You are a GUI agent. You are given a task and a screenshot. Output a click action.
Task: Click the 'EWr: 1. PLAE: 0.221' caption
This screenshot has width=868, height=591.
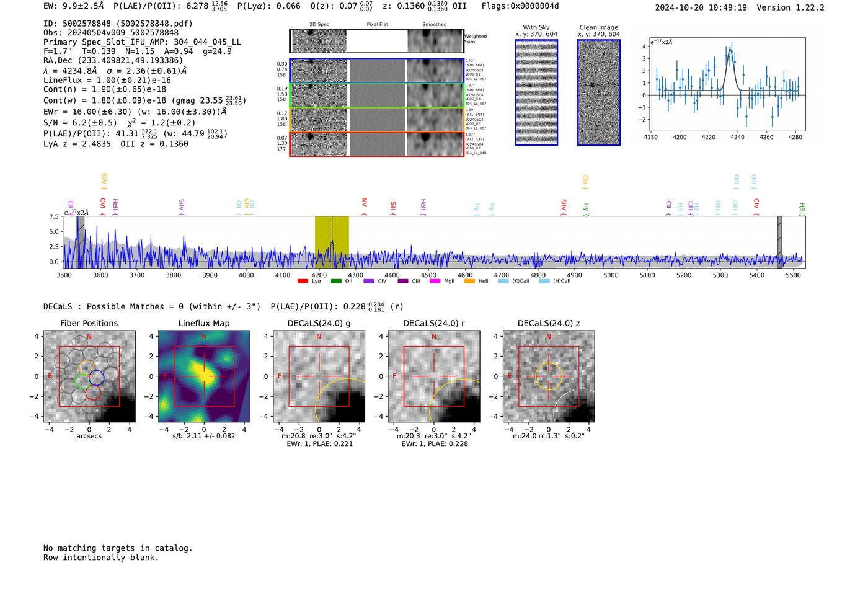pyautogui.click(x=319, y=443)
